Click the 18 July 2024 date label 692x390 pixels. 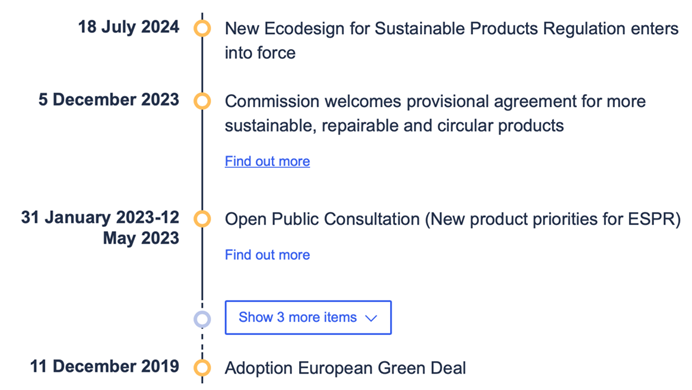point(129,27)
